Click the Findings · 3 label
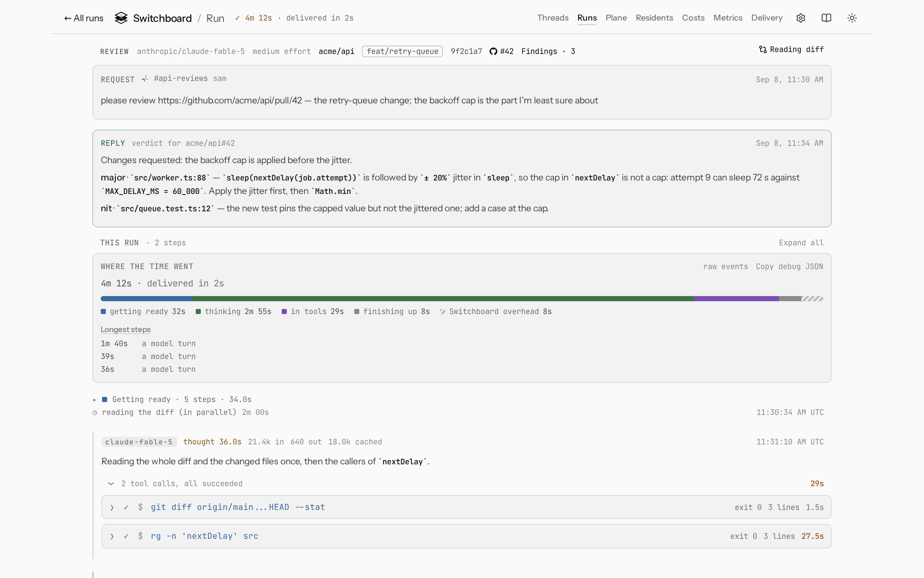This screenshot has width=924, height=578. [x=548, y=51]
